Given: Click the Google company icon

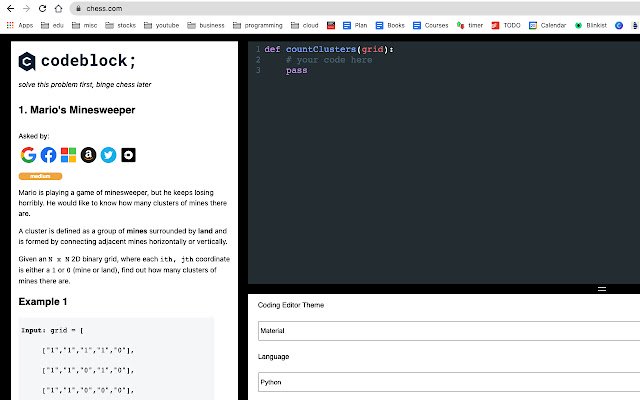Looking at the screenshot, I should (28, 155).
